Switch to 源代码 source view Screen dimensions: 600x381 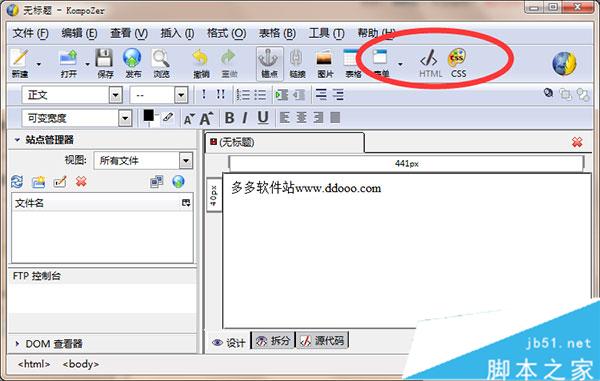pos(323,341)
